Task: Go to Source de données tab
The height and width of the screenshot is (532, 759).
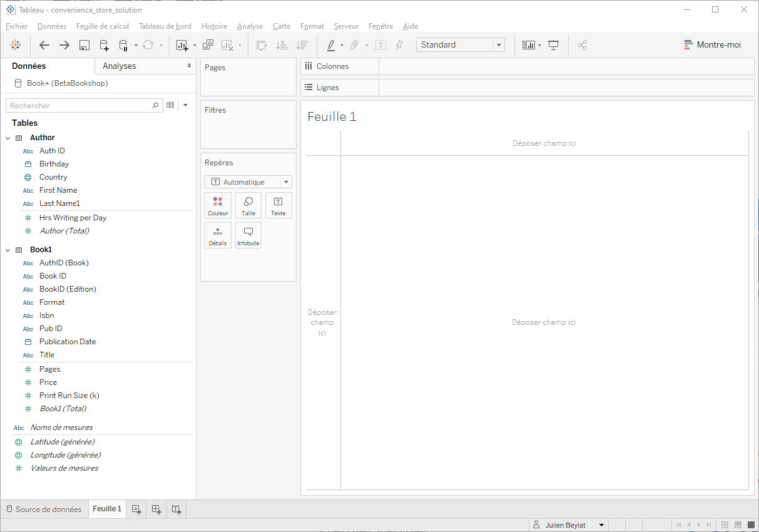Action: 44,509
